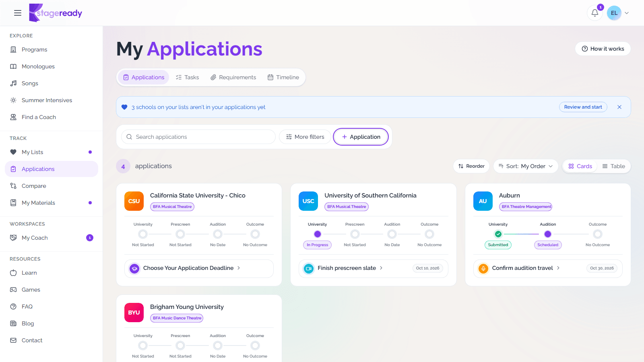Click the How it works button
The width and height of the screenshot is (644, 362).
603,49
